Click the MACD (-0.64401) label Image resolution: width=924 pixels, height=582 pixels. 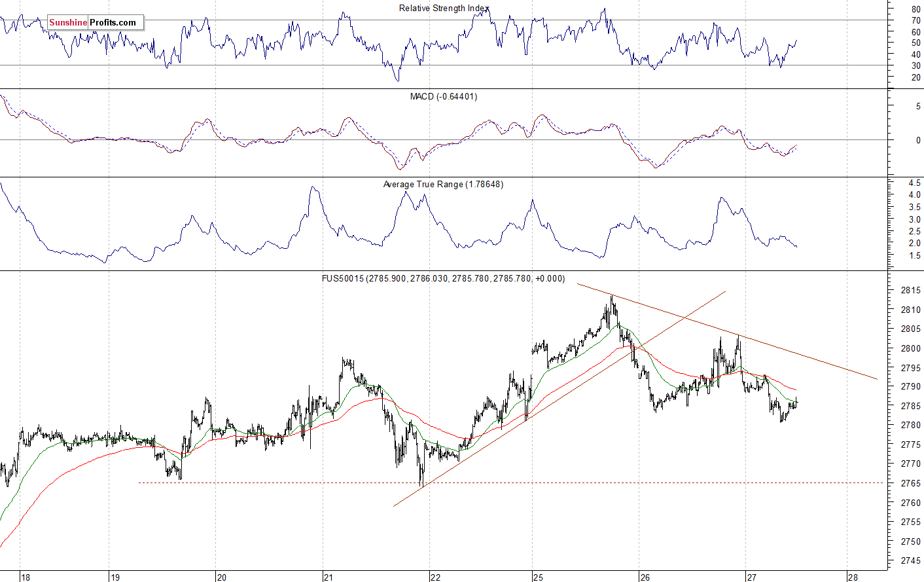[444, 96]
